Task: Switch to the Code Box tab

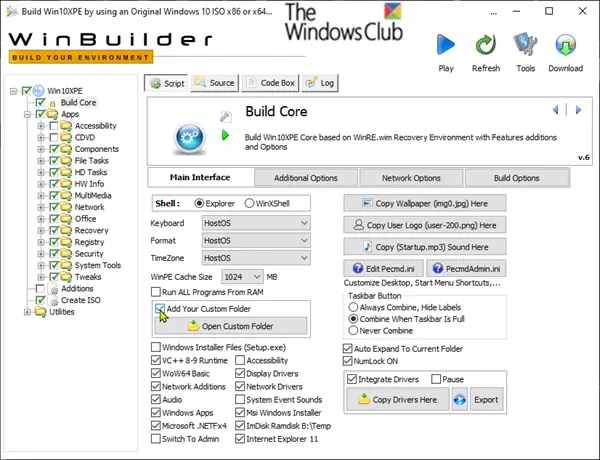Action: pos(271,83)
